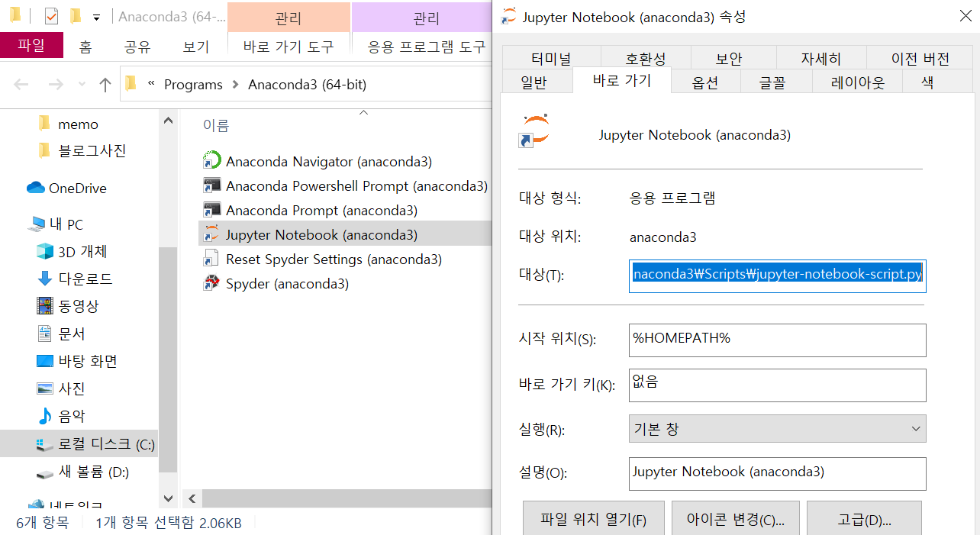980x535 pixels.
Task: Click the 바탕 화면 desktop icon
Action: tap(45, 361)
